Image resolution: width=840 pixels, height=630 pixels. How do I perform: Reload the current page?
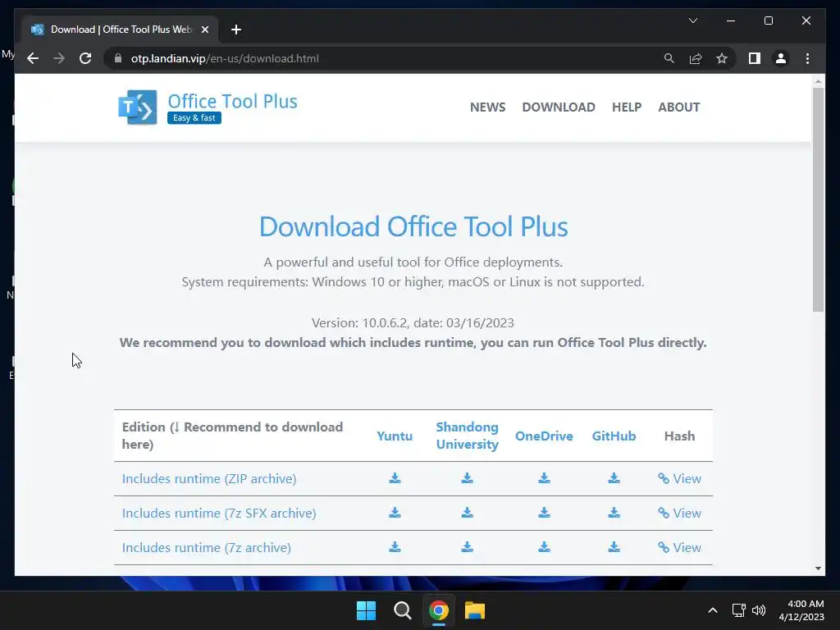[x=85, y=58]
